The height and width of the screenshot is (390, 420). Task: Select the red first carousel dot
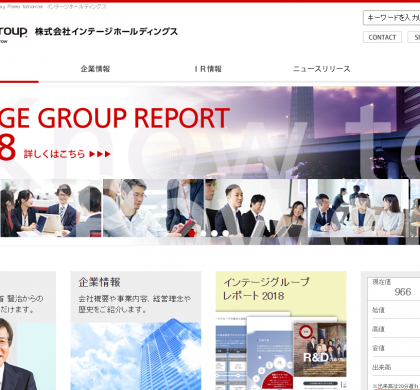192,233
